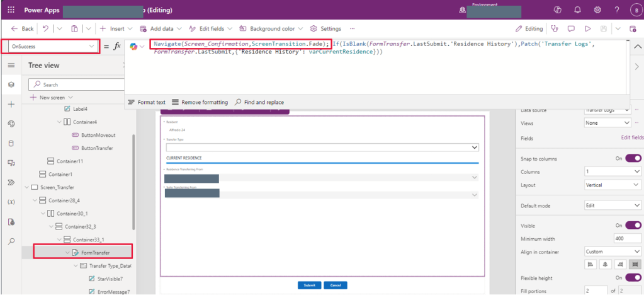Toggle the Visible switch off
Image resolution: width=644 pixels, height=295 pixels.
[633, 226]
